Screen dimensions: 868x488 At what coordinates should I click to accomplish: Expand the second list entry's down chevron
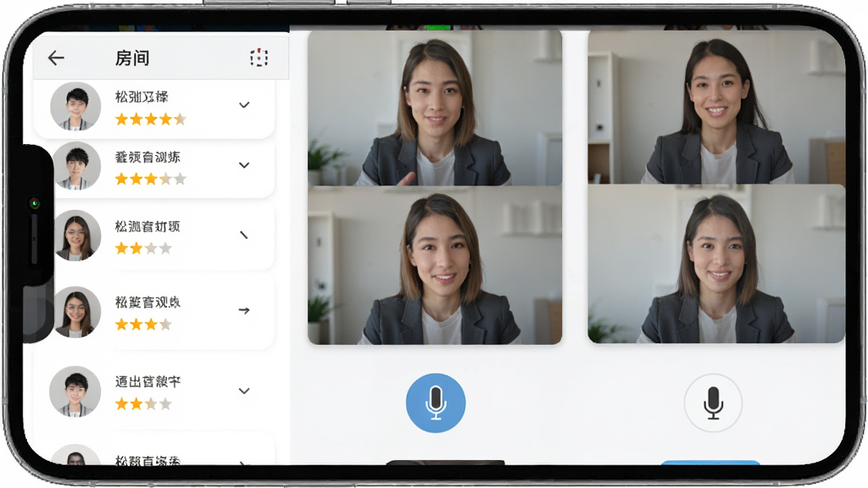[x=244, y=165]
